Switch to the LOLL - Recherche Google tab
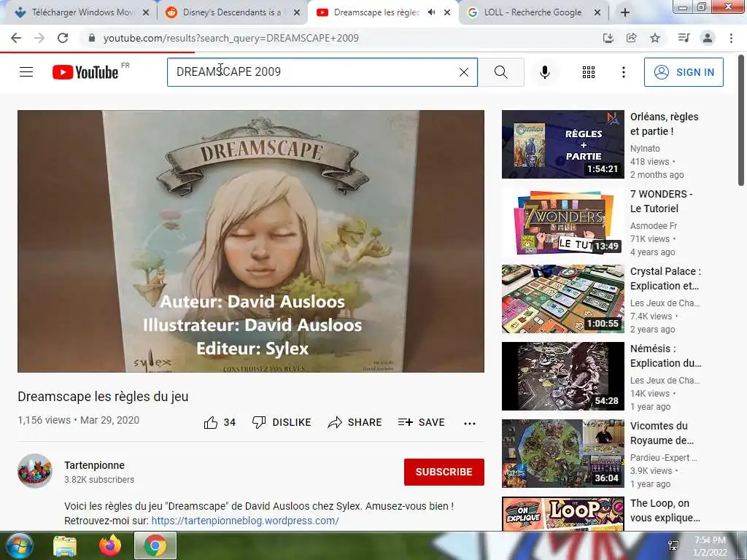This screenshot has width=747, height=560. (533, 12)
